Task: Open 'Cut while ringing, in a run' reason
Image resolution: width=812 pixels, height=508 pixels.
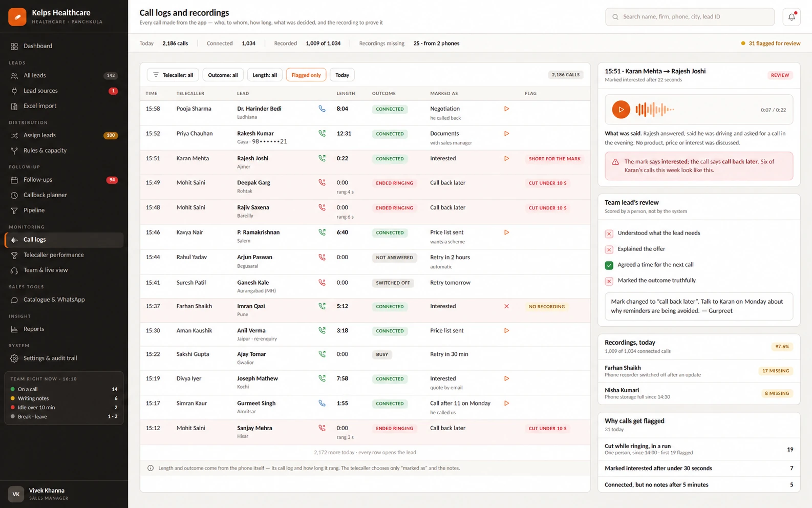Action: tap(699, 449)
